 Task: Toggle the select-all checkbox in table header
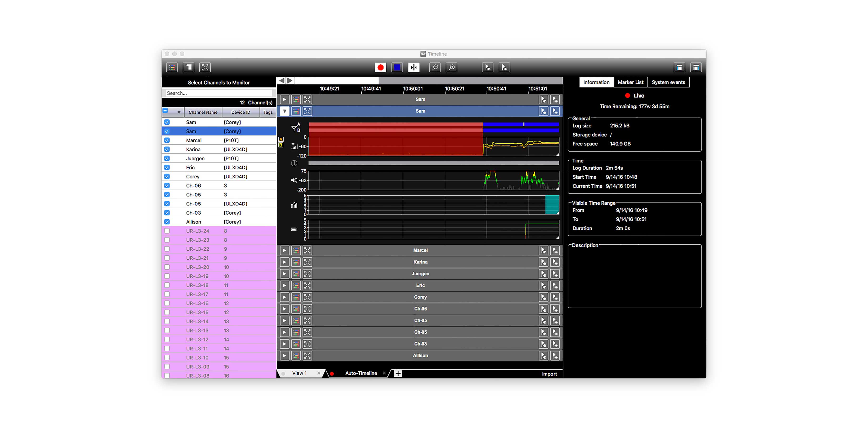point(165,110)
